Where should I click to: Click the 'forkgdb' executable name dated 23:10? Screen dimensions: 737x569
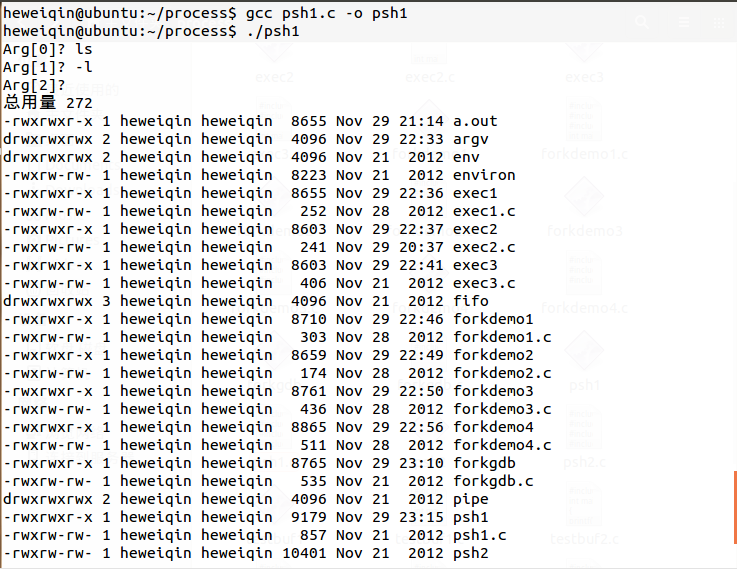point(484,463)
